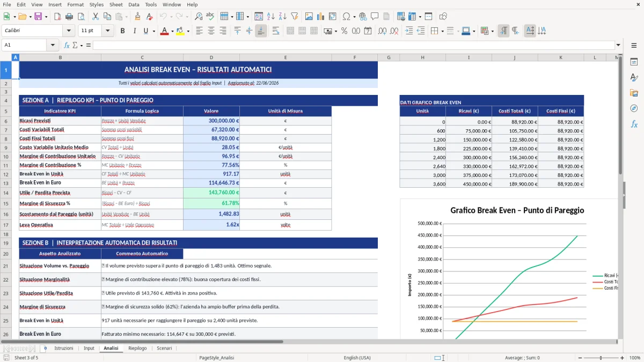This screenshot has width=644, height=362.
Task: Click in the formula input line
Action: [x=353, y=45]
